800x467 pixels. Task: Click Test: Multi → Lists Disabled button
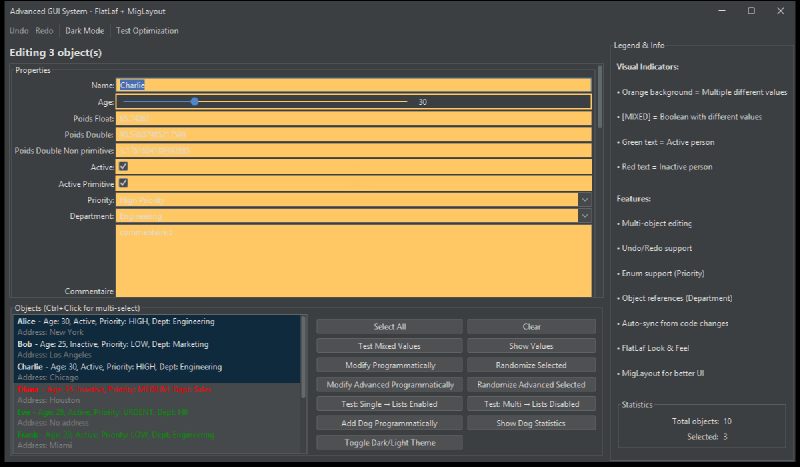click(x=531, y=404)
